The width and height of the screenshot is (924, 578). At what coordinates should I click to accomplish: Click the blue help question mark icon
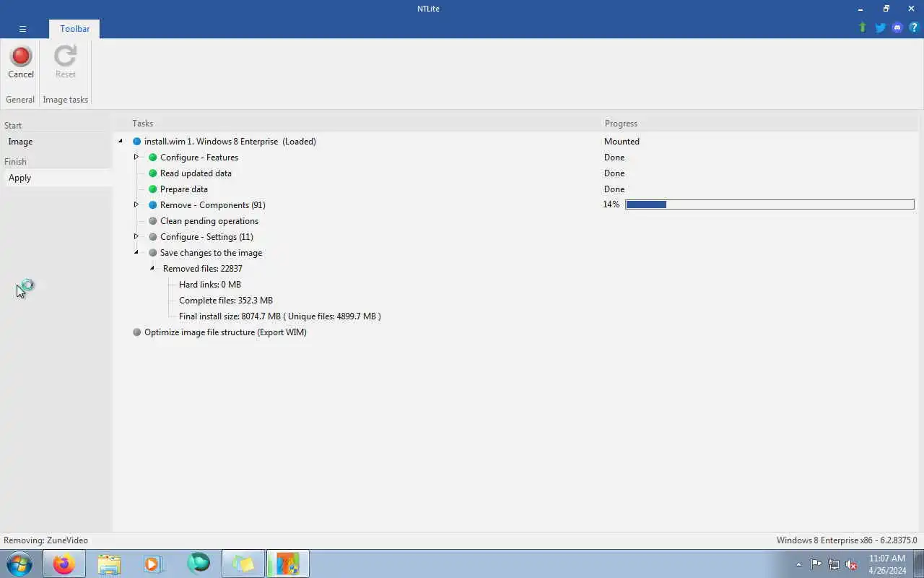pos(915,27)
